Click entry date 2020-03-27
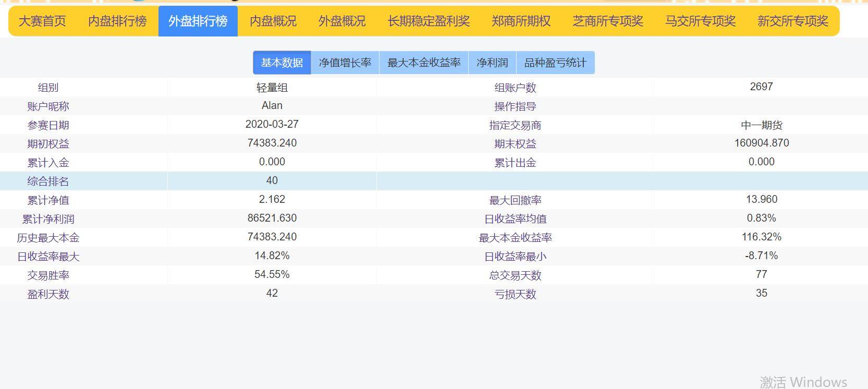868x389 pixels. tap(272, 124)
